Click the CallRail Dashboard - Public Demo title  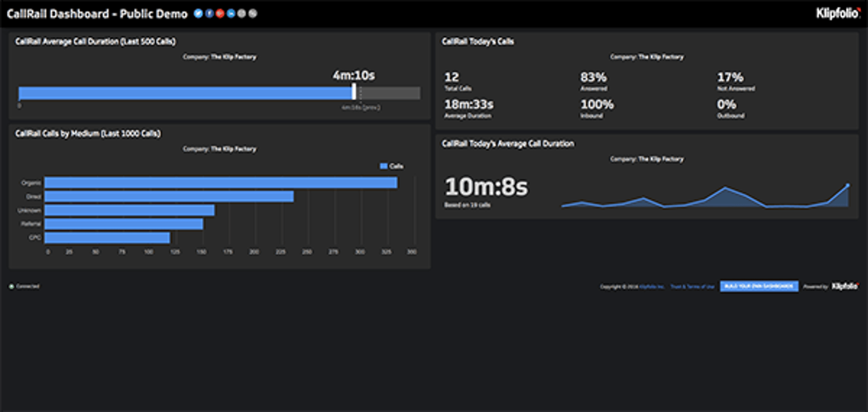[x=97, y=14]
